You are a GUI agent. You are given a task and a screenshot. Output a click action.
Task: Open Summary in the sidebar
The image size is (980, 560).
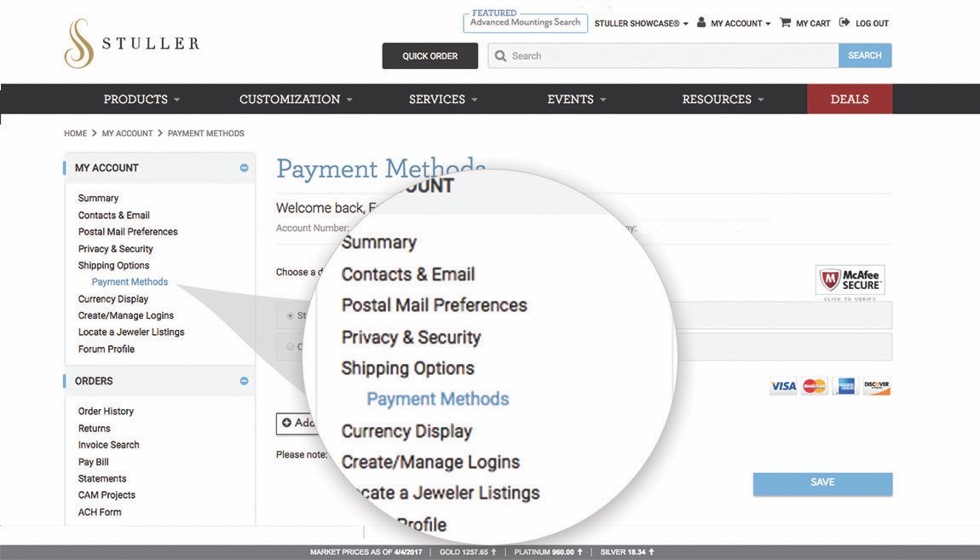click(98, 198)
